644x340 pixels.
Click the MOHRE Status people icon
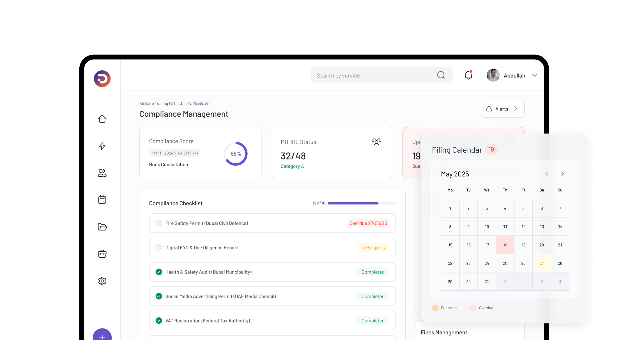coord(376,142)
